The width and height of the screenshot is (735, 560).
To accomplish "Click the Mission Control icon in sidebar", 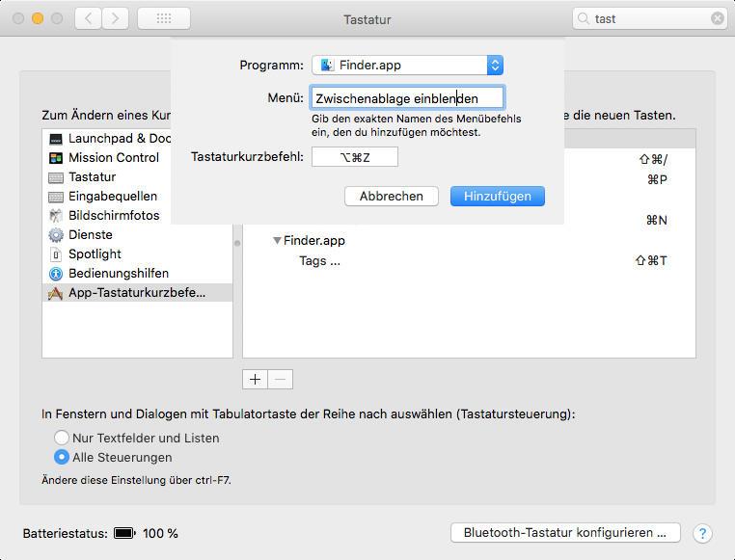I will coord(56,158).
